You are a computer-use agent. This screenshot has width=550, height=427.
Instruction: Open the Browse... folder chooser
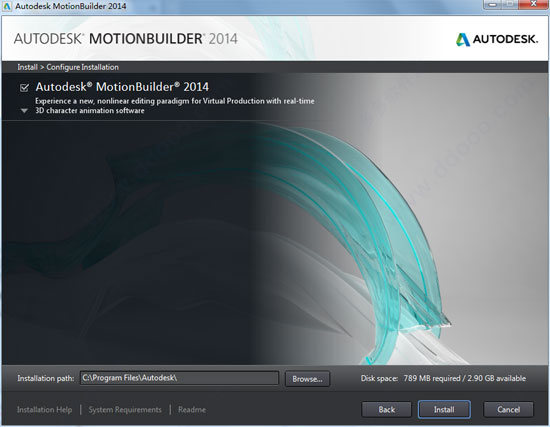click(307, 379)
